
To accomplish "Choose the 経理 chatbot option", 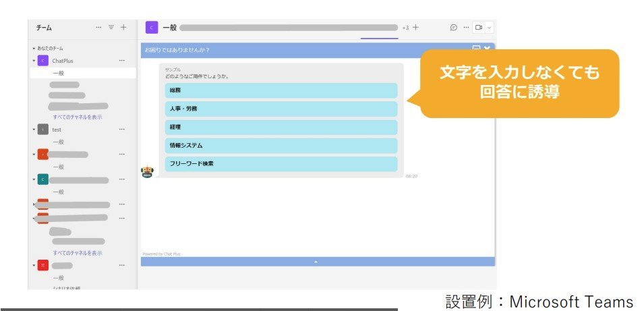I will click(281, 127).
